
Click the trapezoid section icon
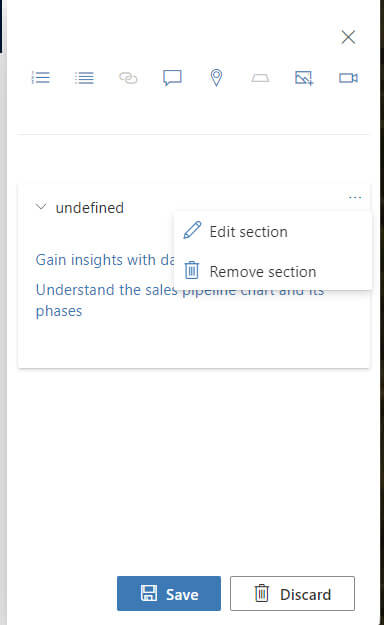click(260, 78)
